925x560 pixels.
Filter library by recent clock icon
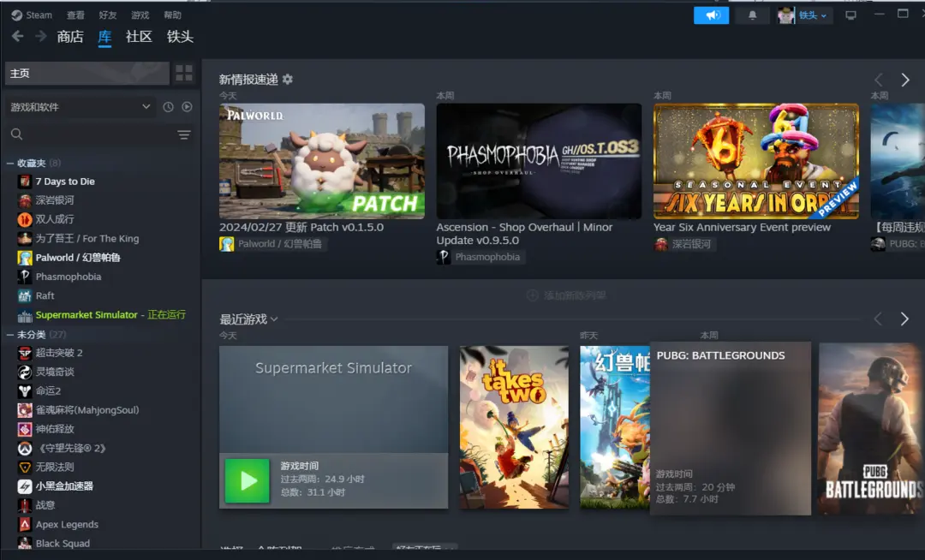point(168,107)
